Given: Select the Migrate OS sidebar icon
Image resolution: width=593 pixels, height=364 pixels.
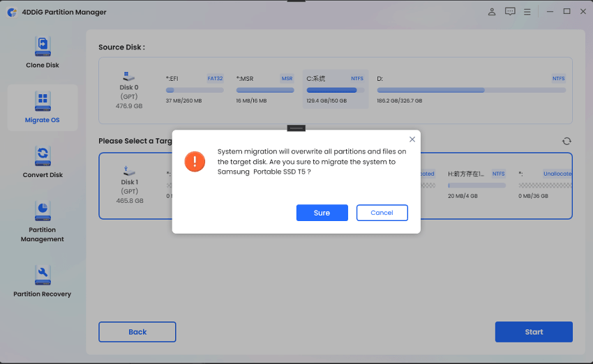Looking at the screenshot, I should pos(43,101).
